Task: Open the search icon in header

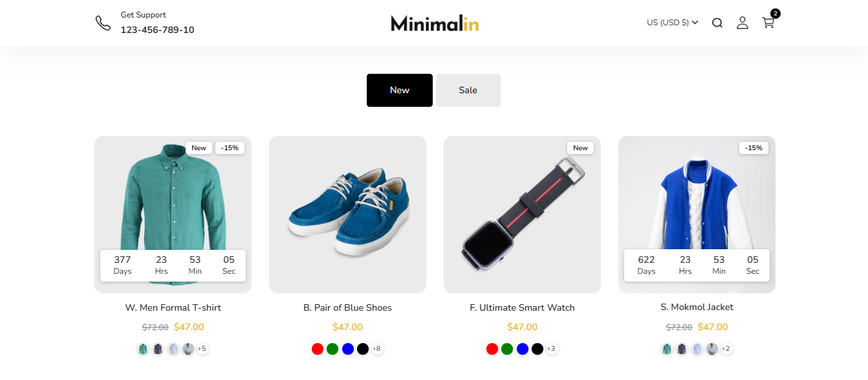Action: [717, 23]
